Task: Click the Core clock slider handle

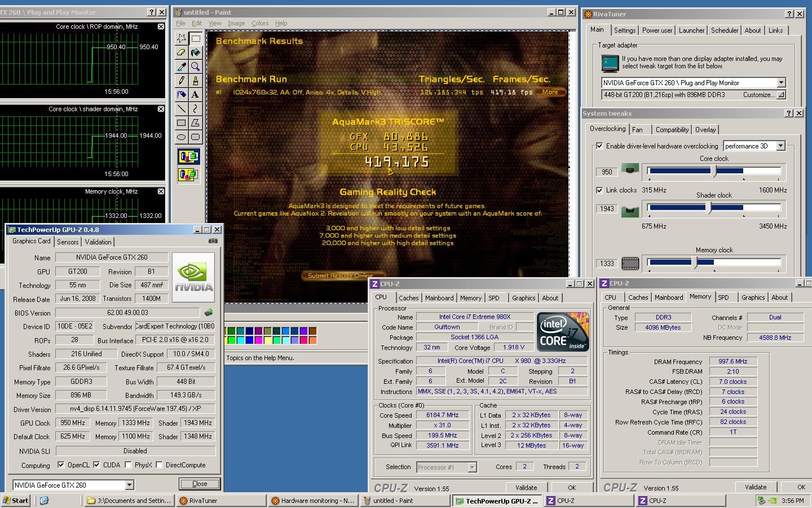Action: (x=714, y=171)
